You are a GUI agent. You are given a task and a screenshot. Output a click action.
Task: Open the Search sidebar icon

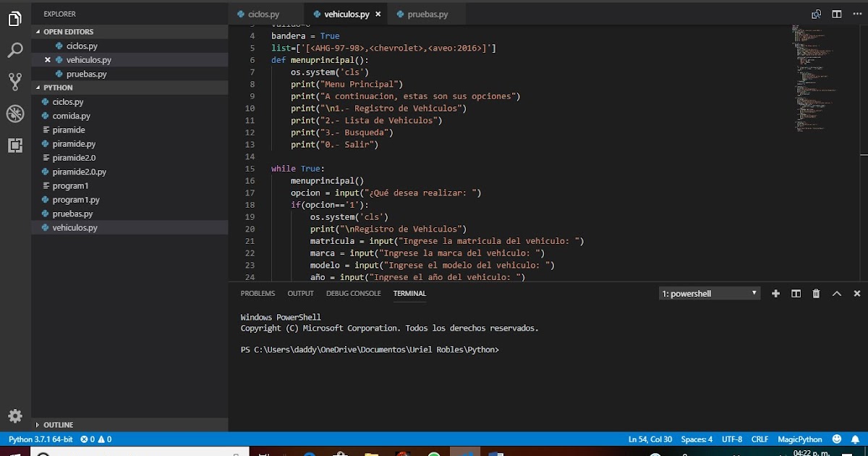click(14, 50)
